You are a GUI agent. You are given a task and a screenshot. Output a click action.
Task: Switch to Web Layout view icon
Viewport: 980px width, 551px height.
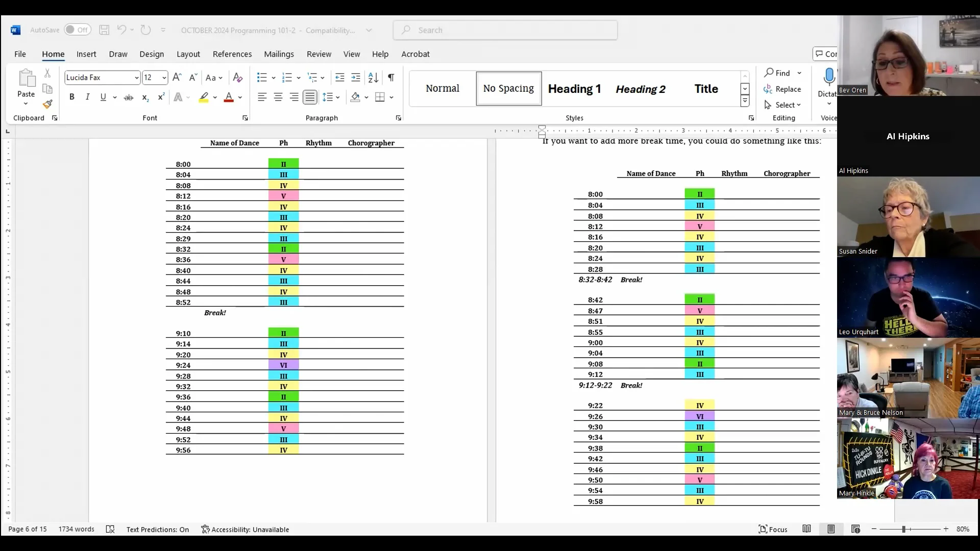tap(856, 529)
